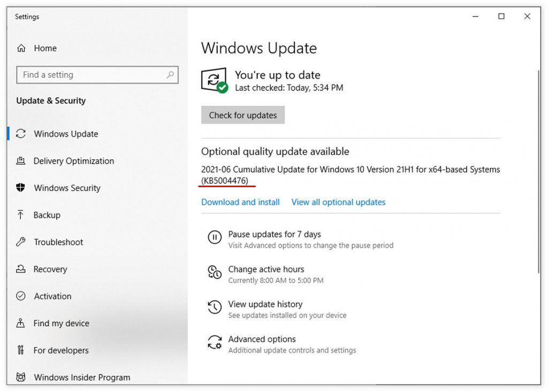Open Windows Insider Program settings

point(81,377)
